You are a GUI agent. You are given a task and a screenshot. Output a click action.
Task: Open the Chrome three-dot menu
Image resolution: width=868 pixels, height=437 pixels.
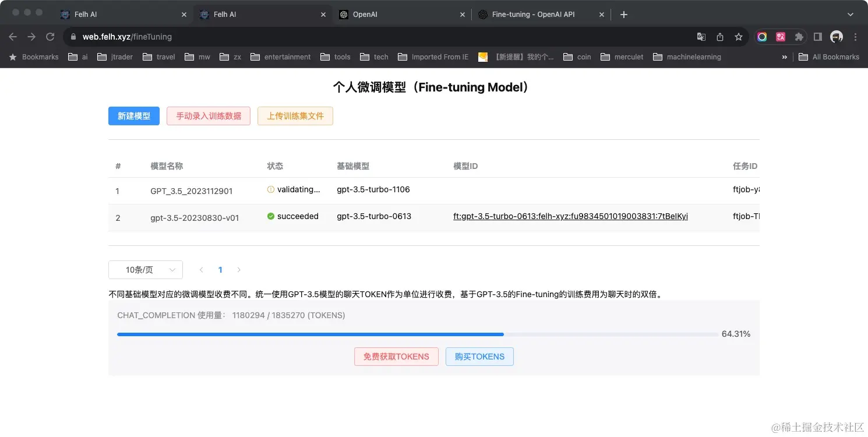[x=855, y=36]
